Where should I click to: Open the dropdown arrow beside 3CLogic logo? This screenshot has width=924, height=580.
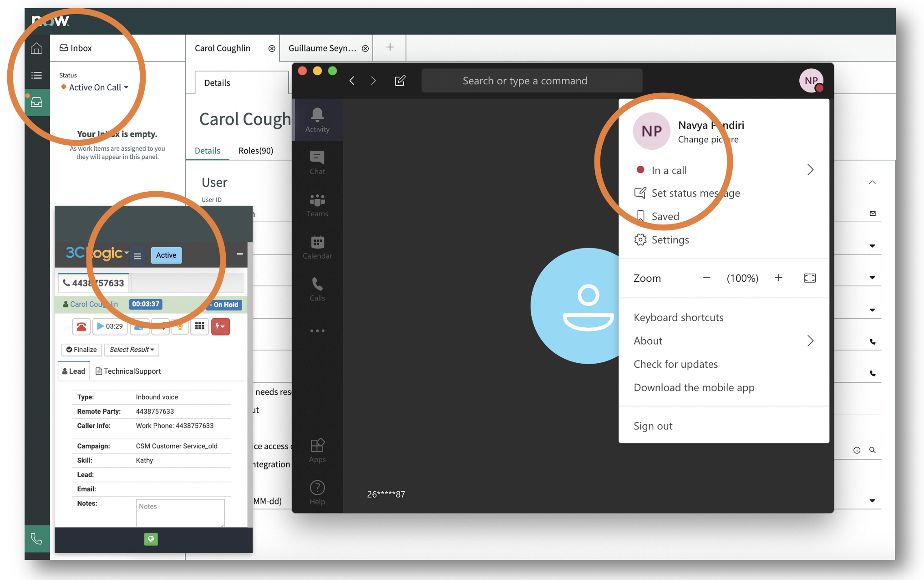click(x=127, y=253)
